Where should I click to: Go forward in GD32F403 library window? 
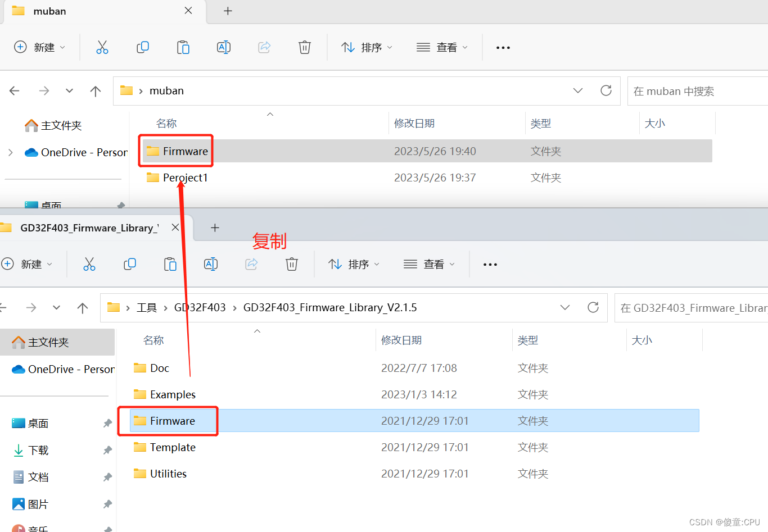coord(31,308)
